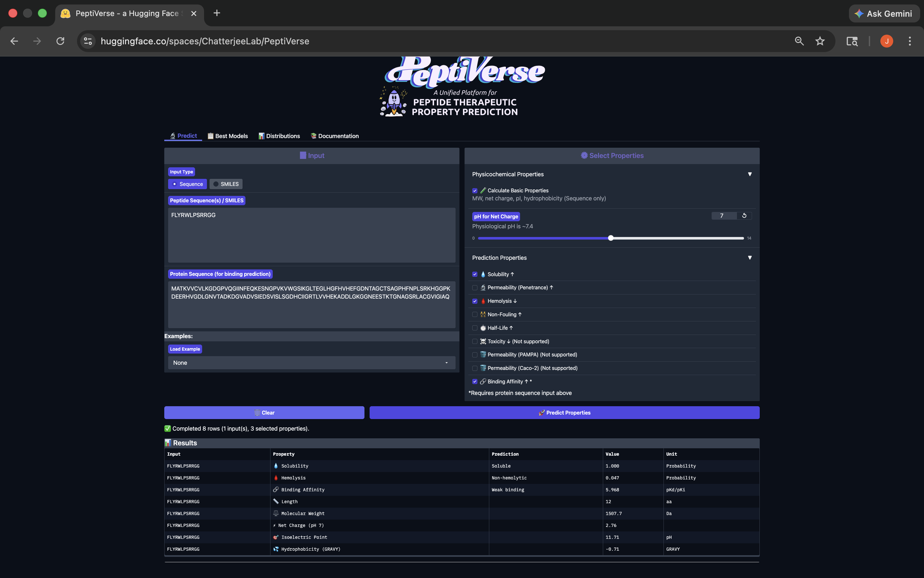Collapse the Physicochemical Properties section
The image size is (924, 578).
coord(750,174)
